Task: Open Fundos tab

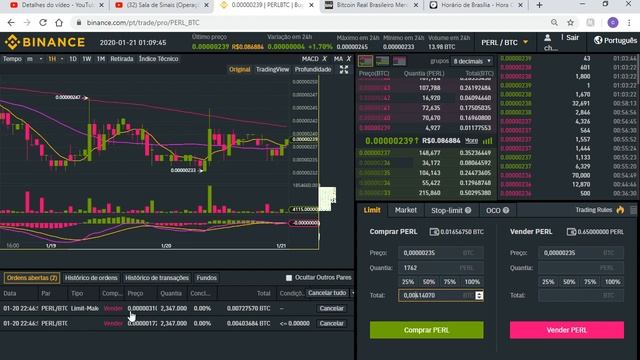Action: click(207, 278)
